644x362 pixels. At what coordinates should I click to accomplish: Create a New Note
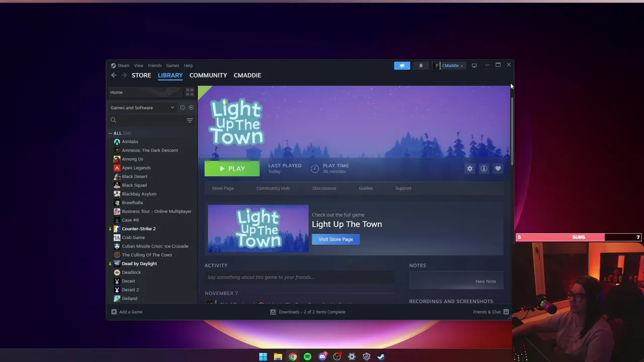486,281
